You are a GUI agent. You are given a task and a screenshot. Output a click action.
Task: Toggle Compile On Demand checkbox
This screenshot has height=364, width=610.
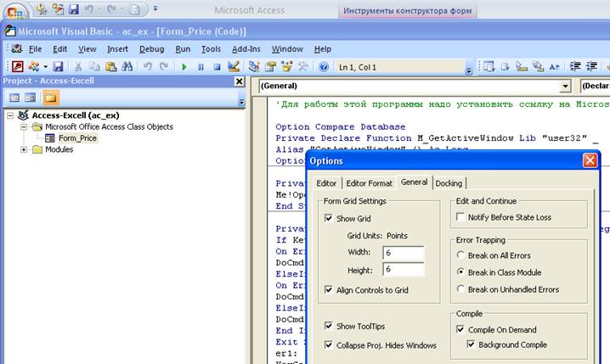(460, 329)
